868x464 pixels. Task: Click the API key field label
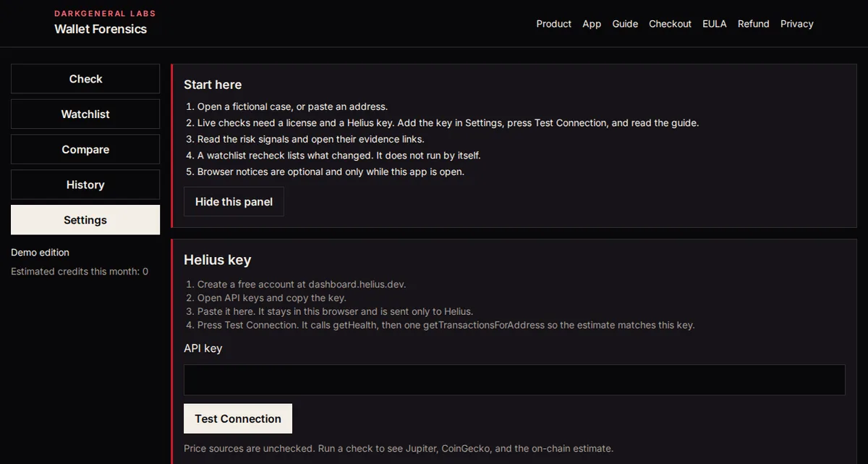[x=203, y=348]
